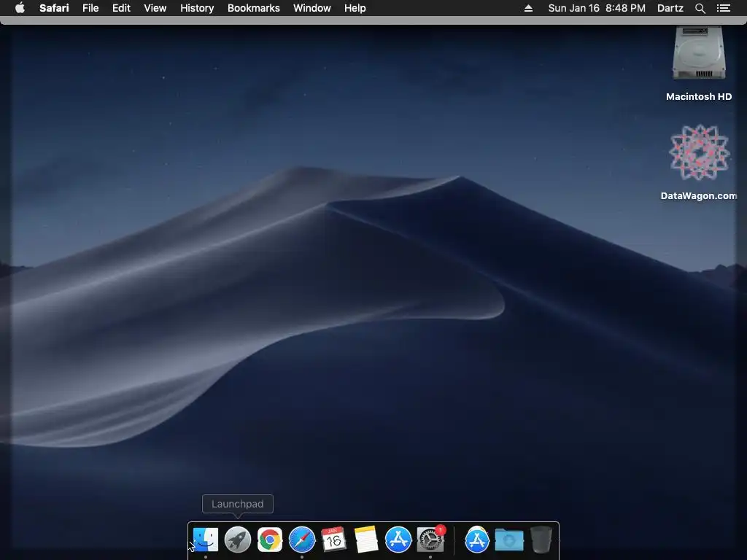Click the Macintosh HD label text
This screenshot has height=560, width=747.
699,97
